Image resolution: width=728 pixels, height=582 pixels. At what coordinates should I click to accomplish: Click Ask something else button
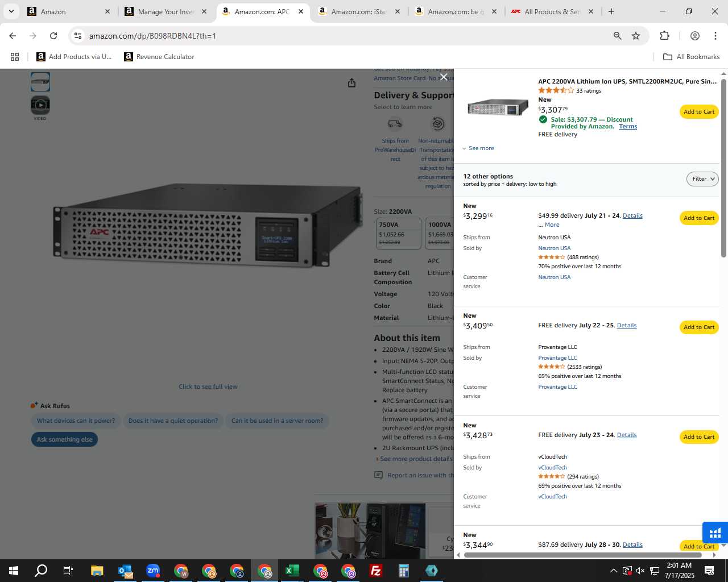click(x=64, y=439)
